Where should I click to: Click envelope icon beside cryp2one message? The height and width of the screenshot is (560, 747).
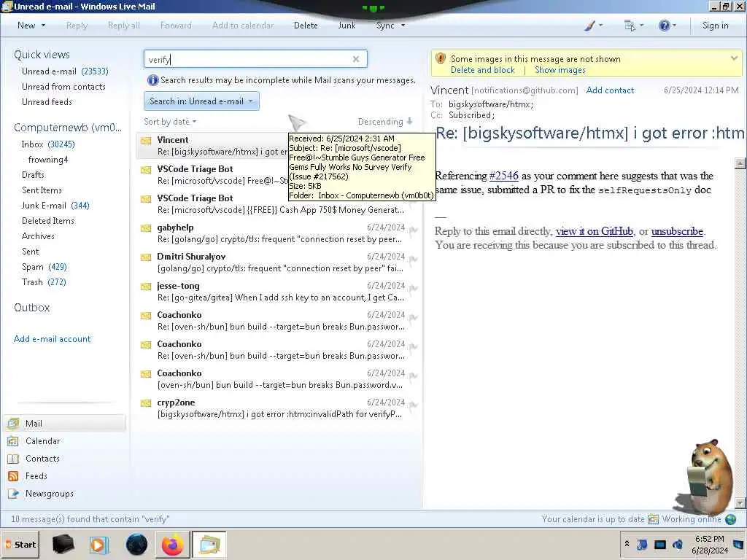146,402
